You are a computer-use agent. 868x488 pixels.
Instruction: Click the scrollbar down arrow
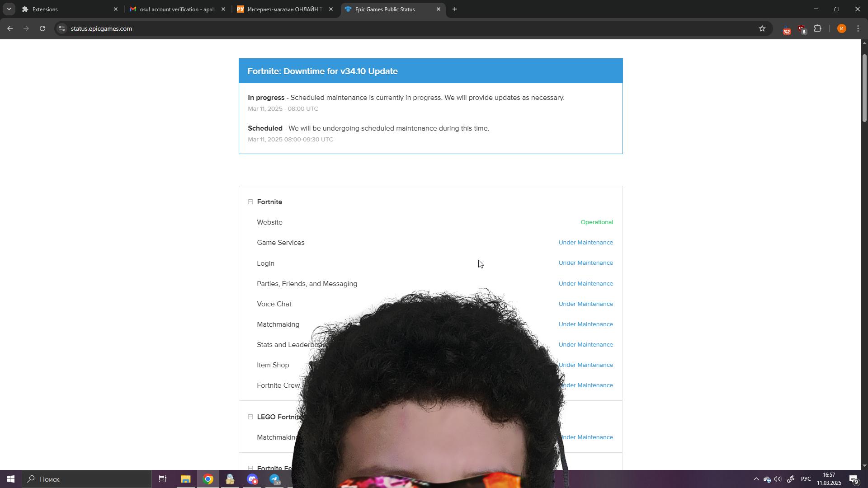tap(864, 466)
